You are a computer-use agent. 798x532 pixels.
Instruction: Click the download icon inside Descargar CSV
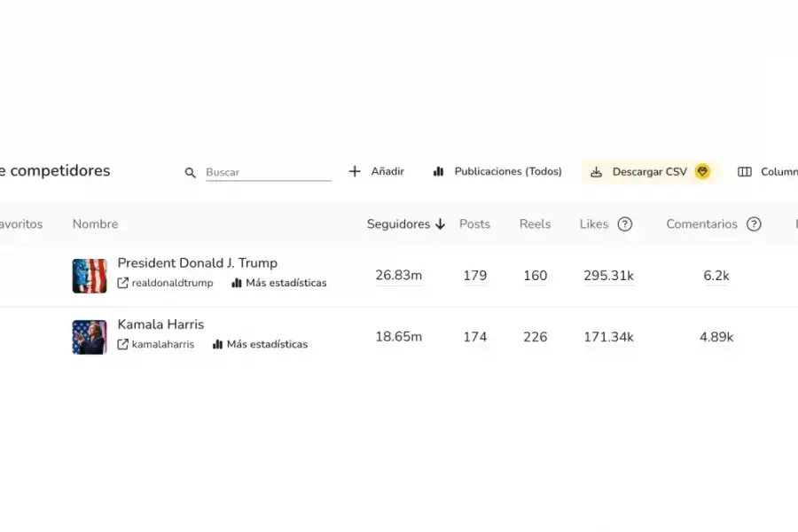click(x=596, y=171)
